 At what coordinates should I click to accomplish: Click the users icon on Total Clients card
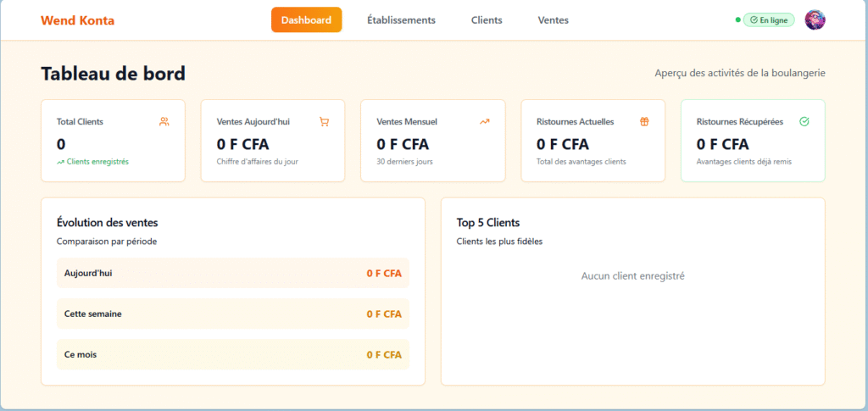(164, 121)
